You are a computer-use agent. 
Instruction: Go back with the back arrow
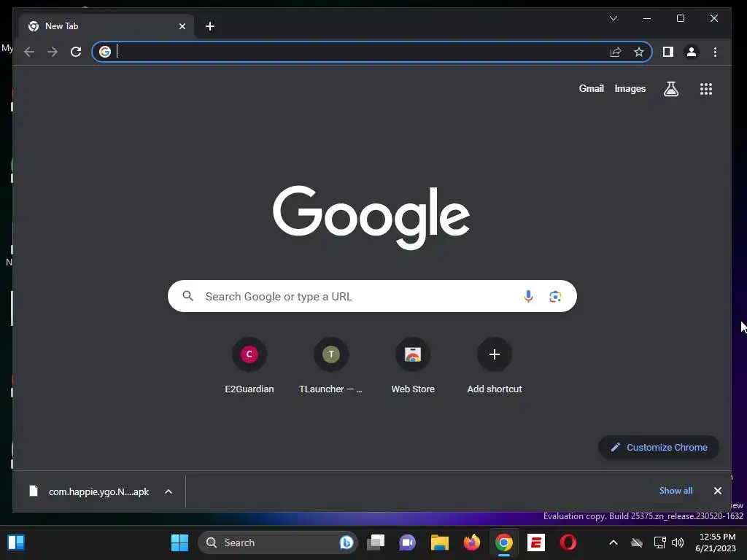29,52
